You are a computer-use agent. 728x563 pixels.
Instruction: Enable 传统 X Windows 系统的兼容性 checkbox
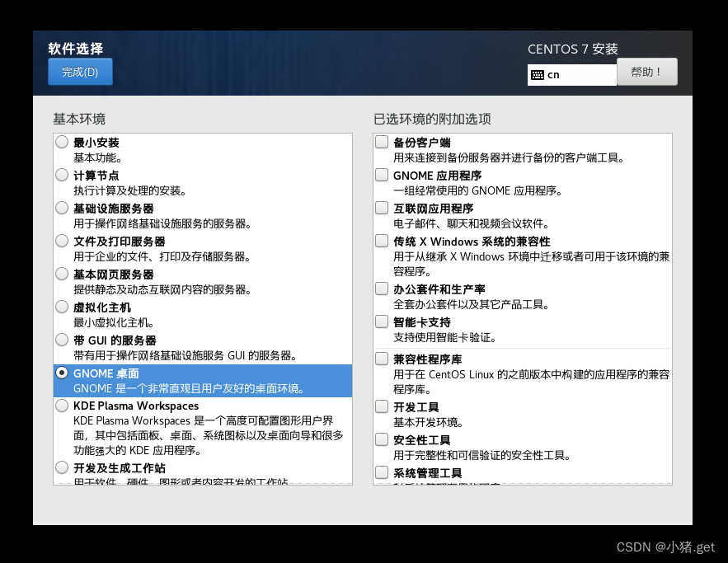382,241
